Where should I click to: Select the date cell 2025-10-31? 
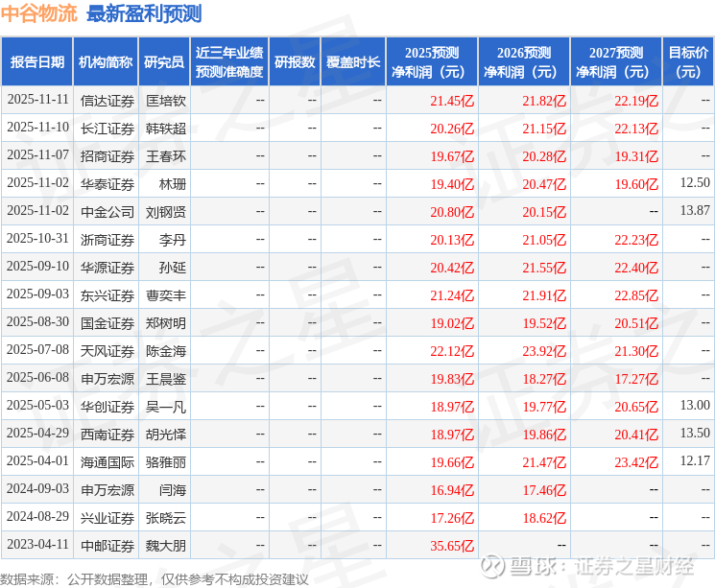point(37,239)
